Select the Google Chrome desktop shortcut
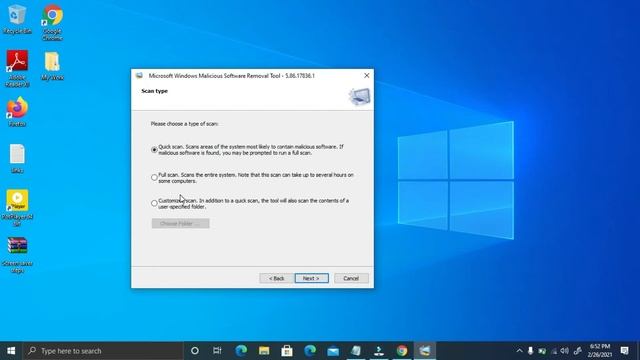The width and height of the screenshot is (640, 360). click(52, 22)
